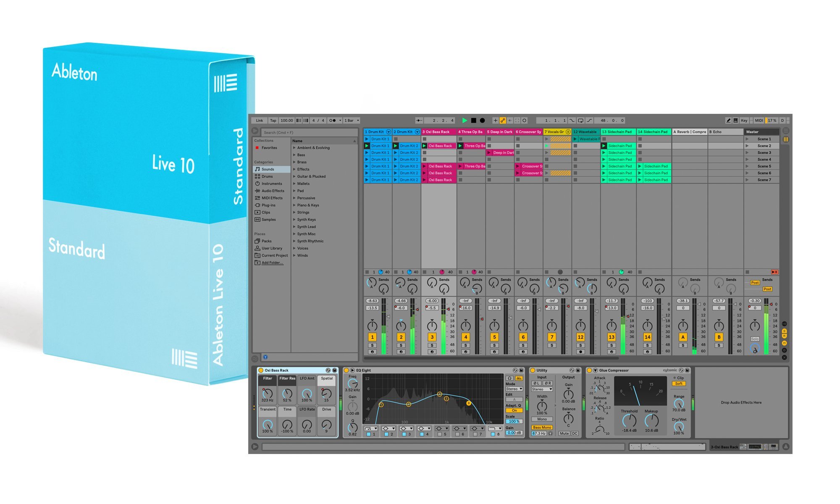Start playback with the Play button
Screen dimensions: 840x504
(465, 121)
